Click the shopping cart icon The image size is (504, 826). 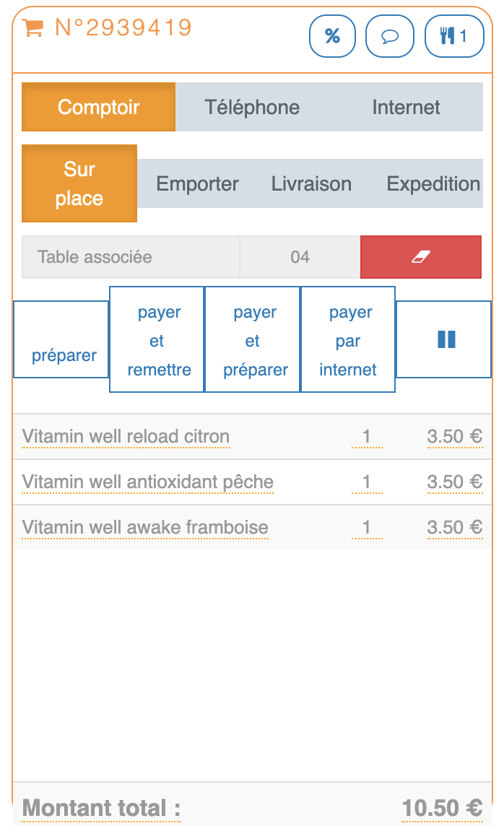[x=32, y=28]
